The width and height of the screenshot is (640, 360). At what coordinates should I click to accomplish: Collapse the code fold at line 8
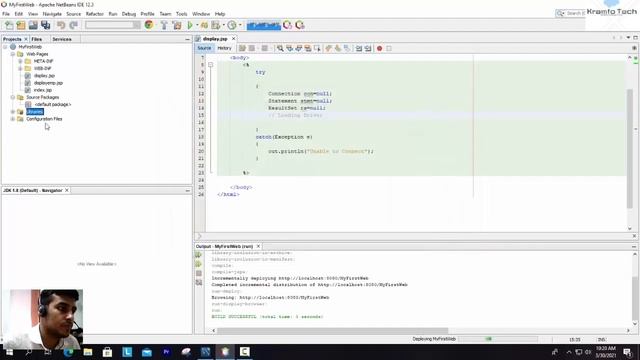[211, 65]
